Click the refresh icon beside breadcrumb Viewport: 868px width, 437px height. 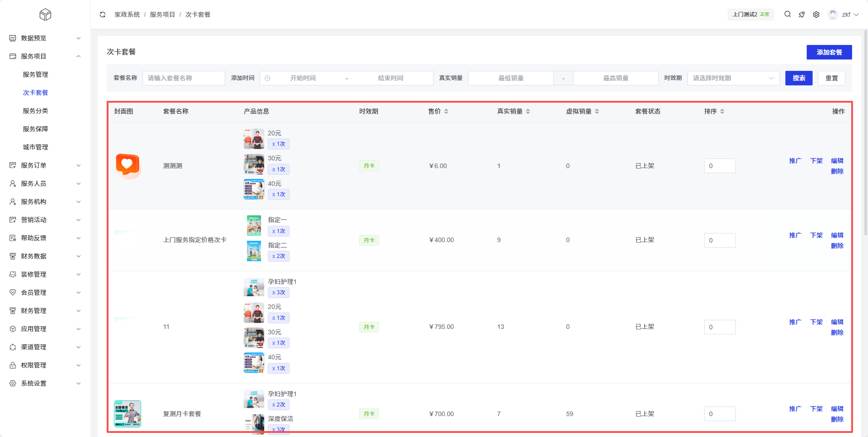point(103,15)
